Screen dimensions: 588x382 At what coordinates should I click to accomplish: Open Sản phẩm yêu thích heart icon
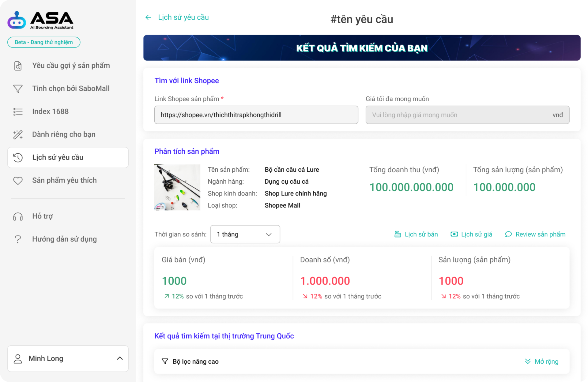[18, 181]
